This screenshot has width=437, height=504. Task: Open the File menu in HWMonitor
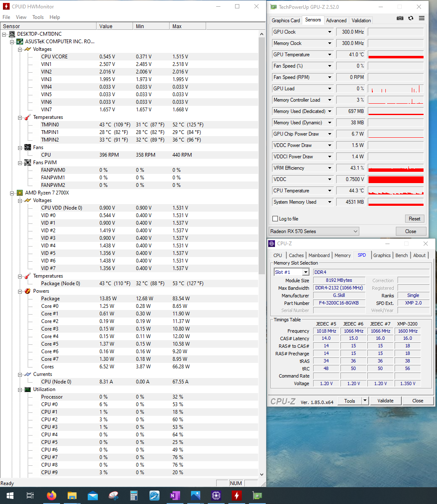click(x=6, y=17)
